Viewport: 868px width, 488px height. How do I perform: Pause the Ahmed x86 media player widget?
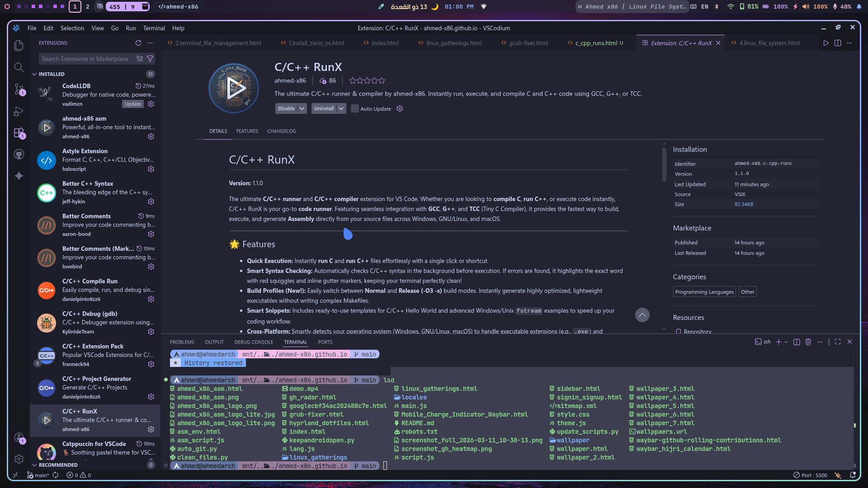(580, 6)
